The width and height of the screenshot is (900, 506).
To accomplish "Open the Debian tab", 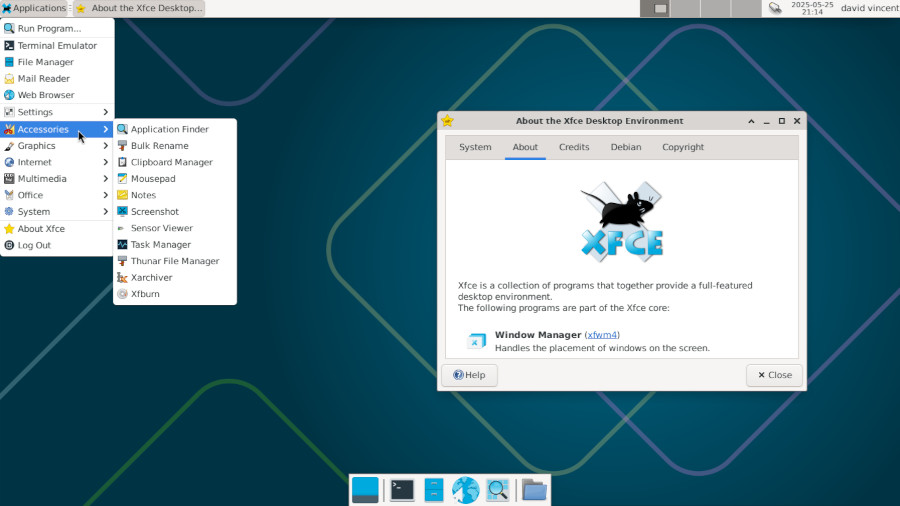I will (626, 147).
